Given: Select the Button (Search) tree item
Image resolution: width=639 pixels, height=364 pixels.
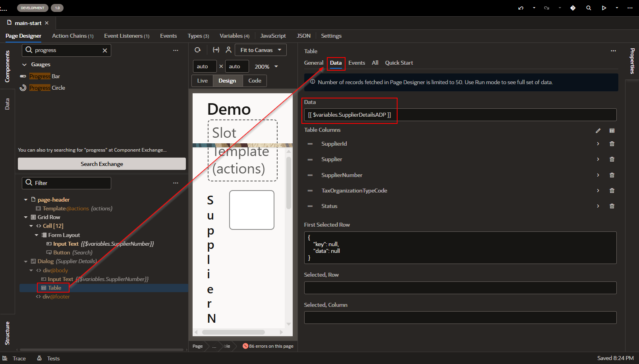Looking at the screenshot, I should [x=69, y=252].
